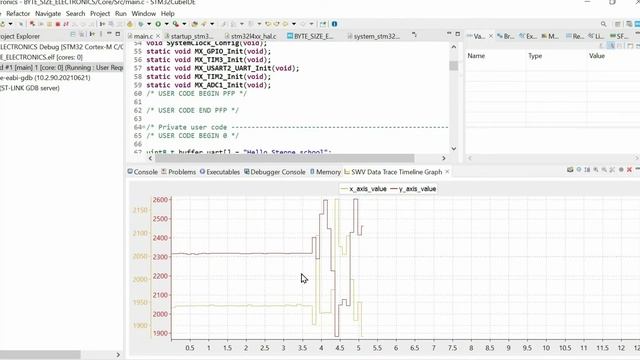Open the magnifier search icon in top toolbar

click(x=603, y=24)
